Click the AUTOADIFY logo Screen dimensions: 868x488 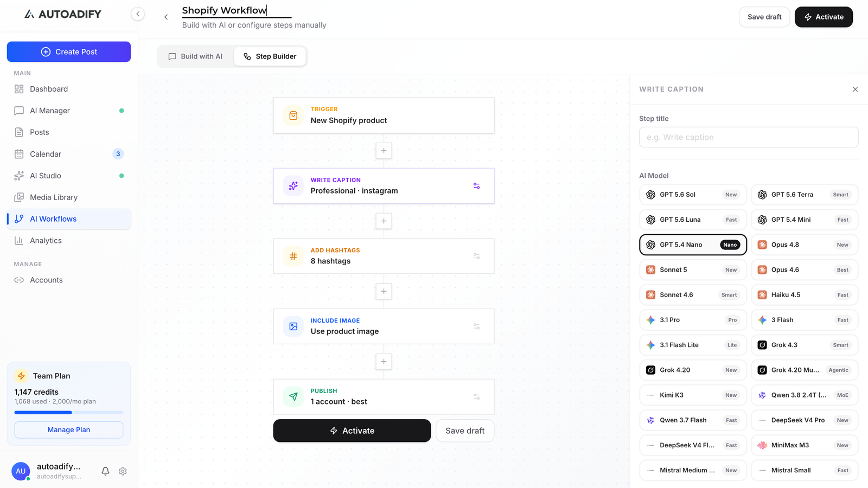click(x=63, y=14)
